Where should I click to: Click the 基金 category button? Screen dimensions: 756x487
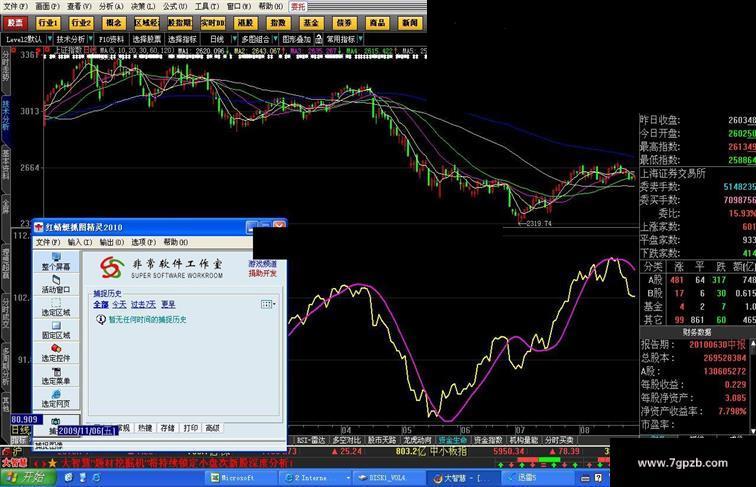311,23
